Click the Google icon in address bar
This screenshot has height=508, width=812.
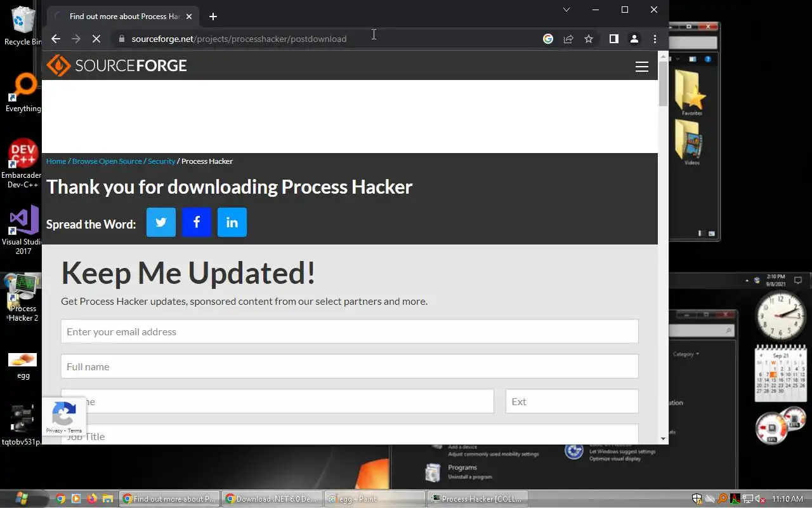click(x=548, y=39)
